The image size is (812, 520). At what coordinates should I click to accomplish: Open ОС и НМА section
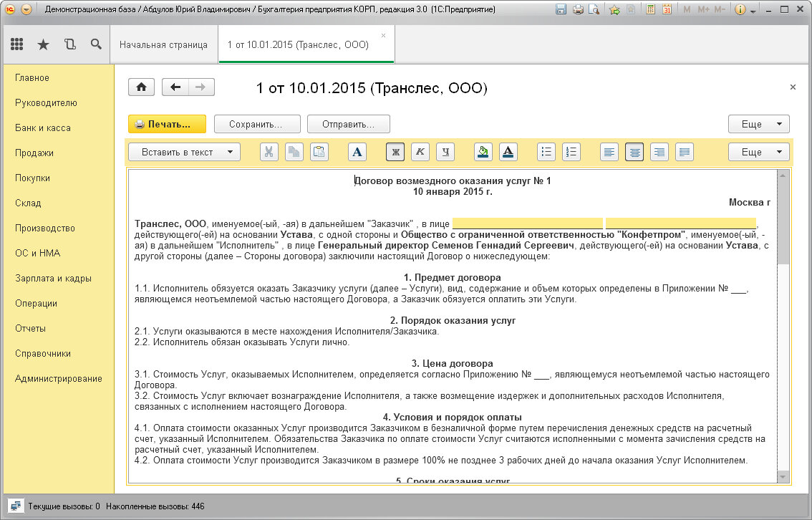pos(38,253)
